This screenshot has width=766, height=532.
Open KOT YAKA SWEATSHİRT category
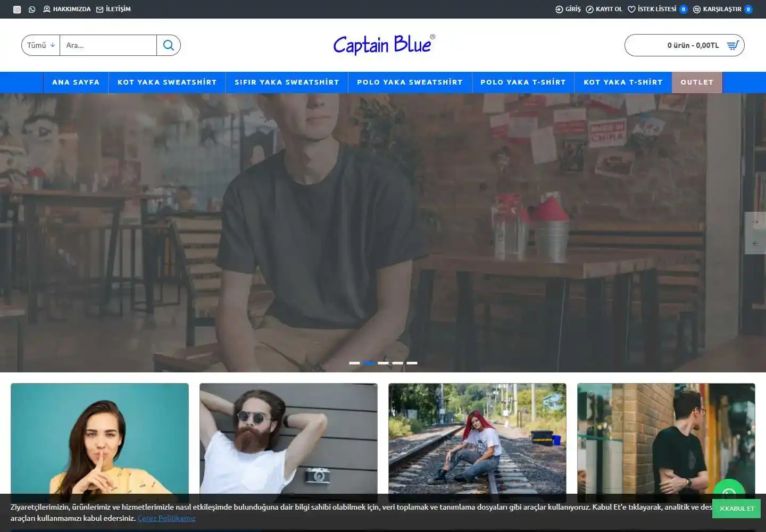[x=167, y=82]
